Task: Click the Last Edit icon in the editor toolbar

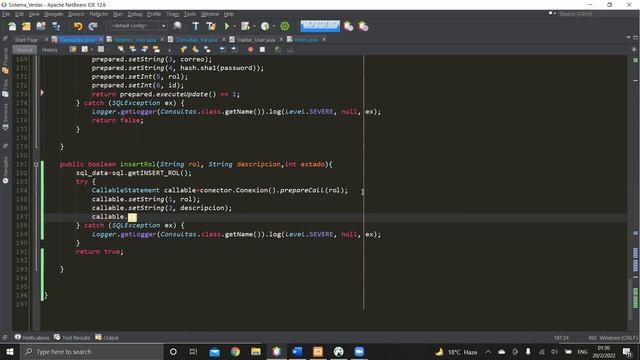Action: pyautogui.click(x=73, y=49)
